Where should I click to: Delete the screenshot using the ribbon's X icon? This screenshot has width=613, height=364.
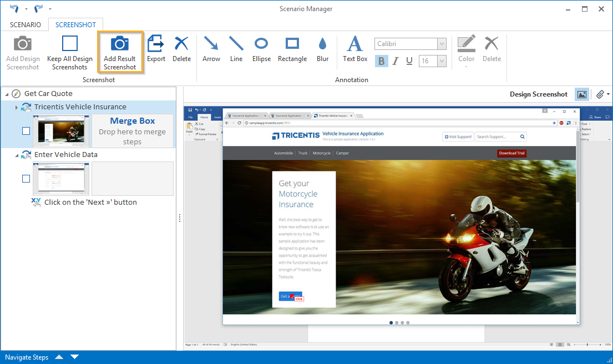tap(181, 44)
